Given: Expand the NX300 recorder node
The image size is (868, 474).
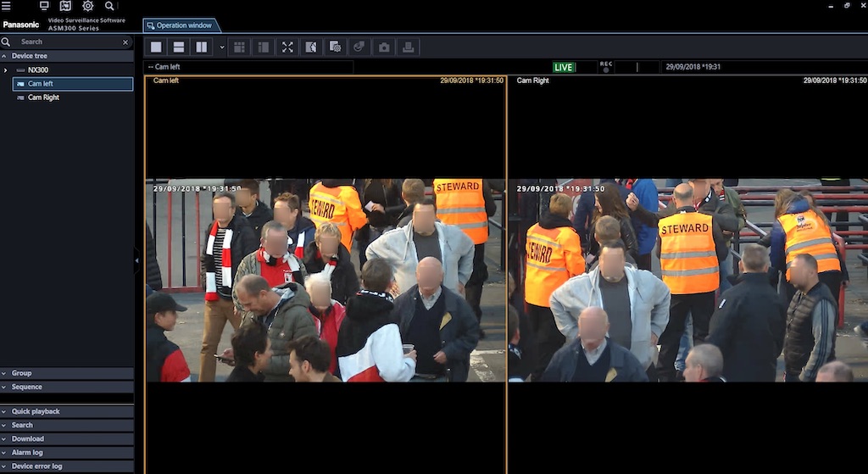Looking at the screenshot, I should [6, 70].
